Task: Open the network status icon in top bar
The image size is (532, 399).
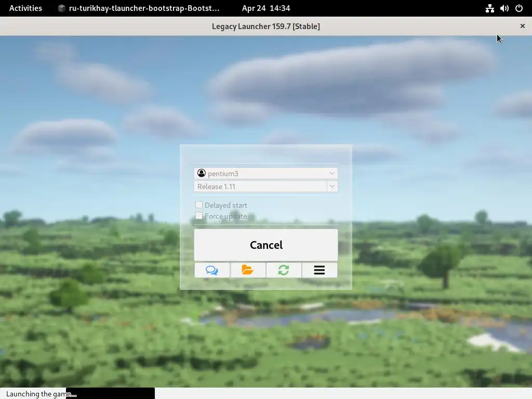Action: point(489,8)
